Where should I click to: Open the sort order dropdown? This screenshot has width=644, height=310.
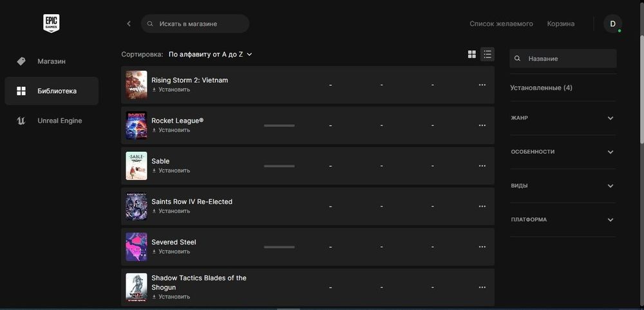(210, 55)
